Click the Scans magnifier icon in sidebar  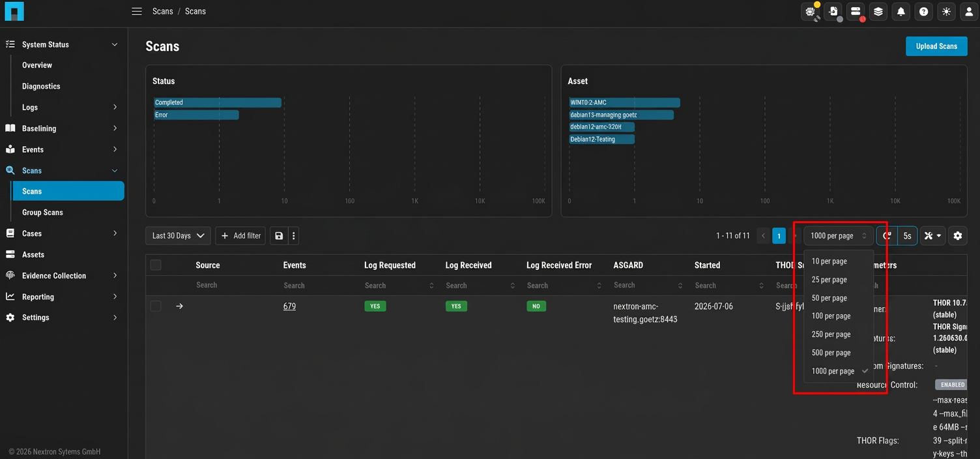point(10,170)
